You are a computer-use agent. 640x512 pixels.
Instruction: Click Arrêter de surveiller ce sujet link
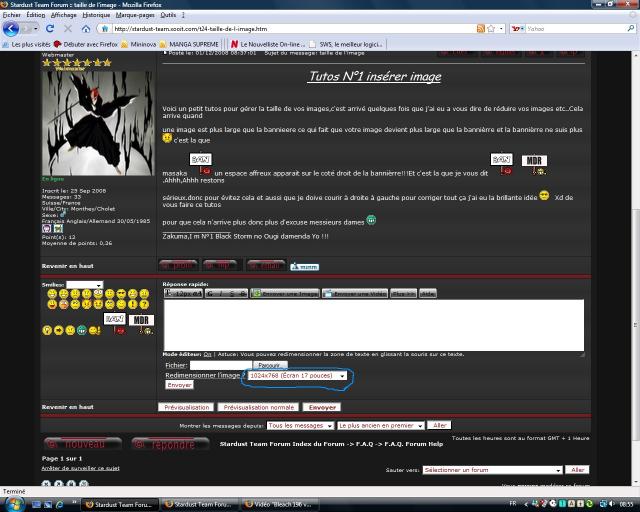(80, 468)
